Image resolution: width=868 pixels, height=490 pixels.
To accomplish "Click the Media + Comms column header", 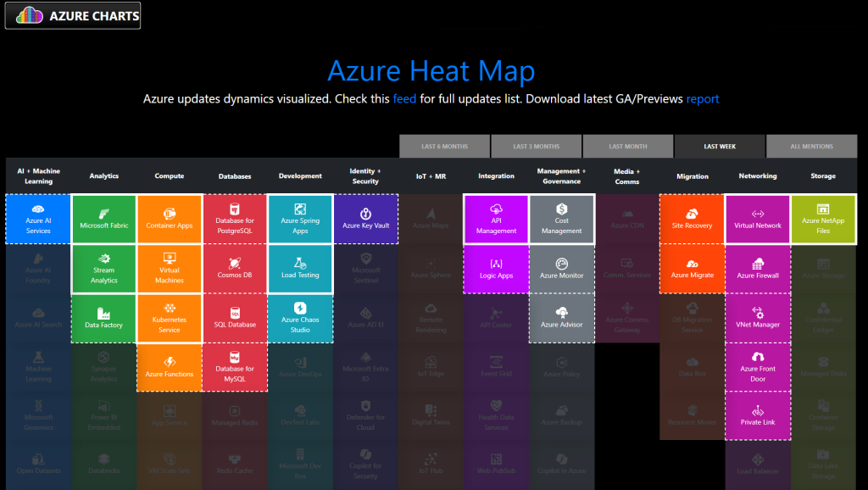I will [x=627, y=176].
